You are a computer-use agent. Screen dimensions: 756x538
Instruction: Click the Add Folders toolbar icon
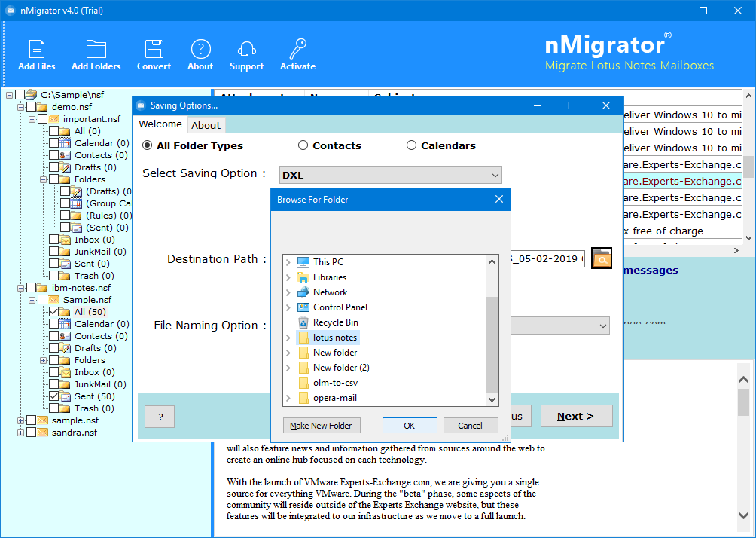pyautogui.click(x=96, y=49)
